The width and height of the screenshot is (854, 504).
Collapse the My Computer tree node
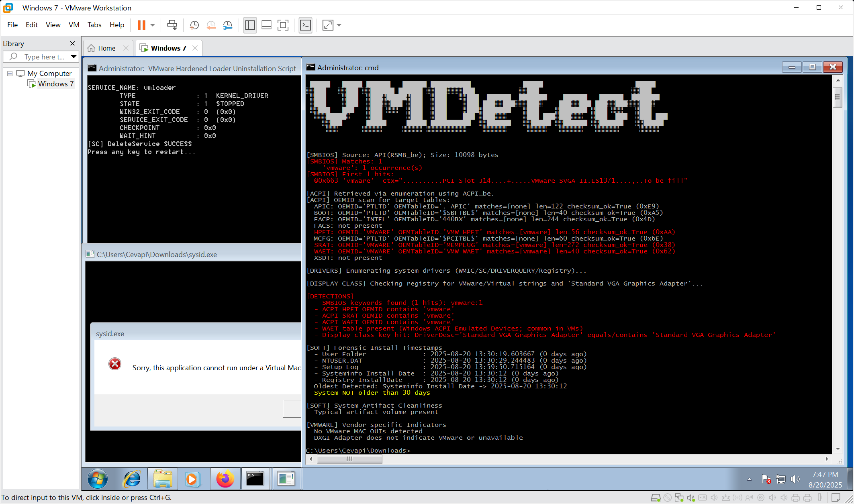tap(10, 73)
